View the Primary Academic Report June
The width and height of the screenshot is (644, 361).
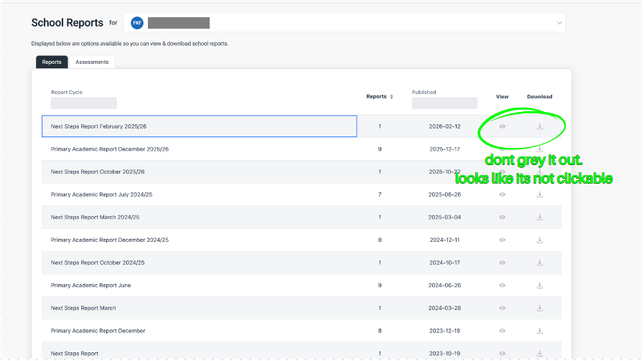click(x=503, y=286)
